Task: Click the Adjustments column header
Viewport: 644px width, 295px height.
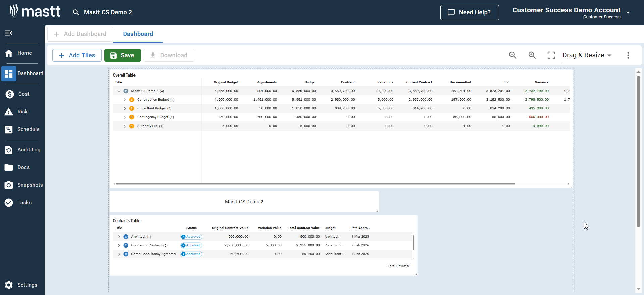Action: pyautogui.click(x=267, y=82)
